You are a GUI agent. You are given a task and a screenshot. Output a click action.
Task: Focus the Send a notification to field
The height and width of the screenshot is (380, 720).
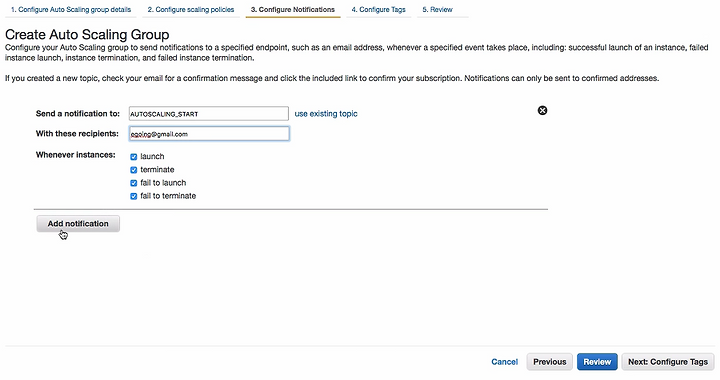pos(208,114)
